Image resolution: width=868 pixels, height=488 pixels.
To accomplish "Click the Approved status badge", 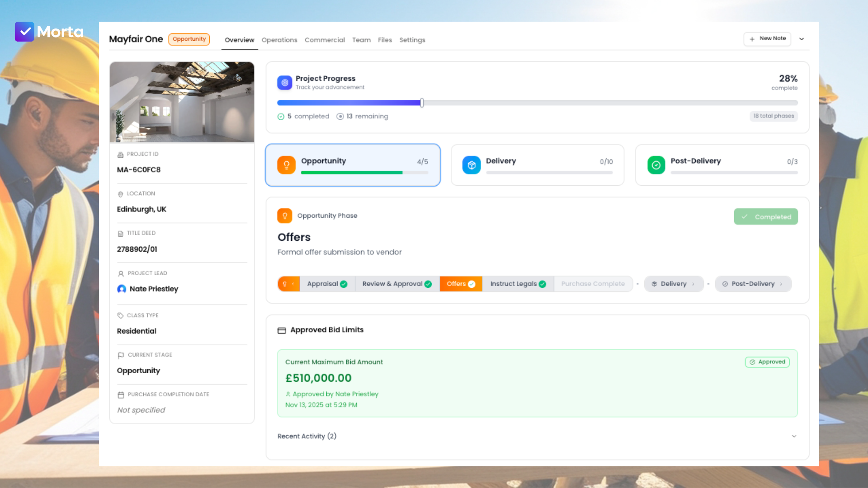I will click(x=767, y=362).
